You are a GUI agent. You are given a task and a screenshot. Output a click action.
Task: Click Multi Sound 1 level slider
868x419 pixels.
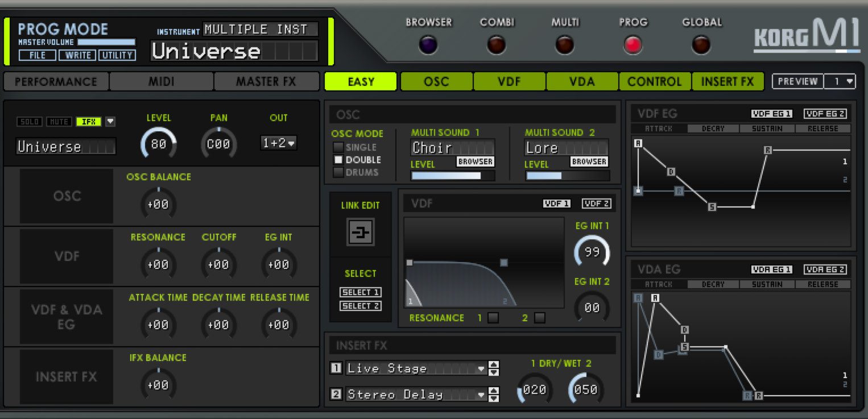453,176
